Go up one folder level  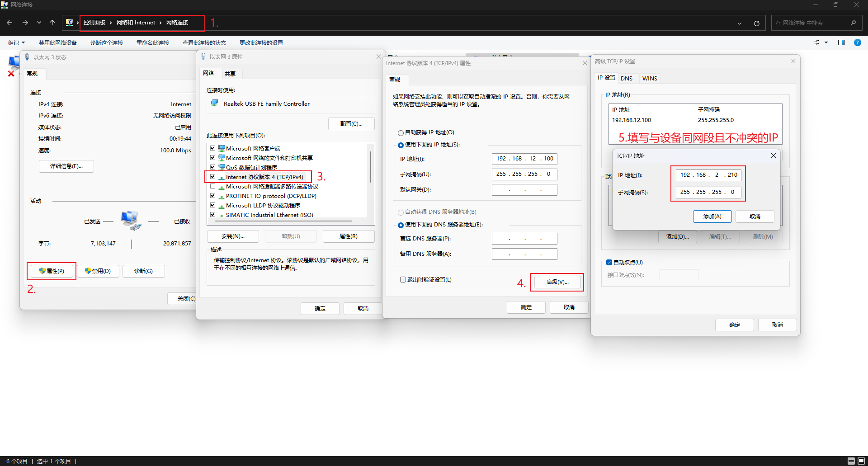[52, 23]
